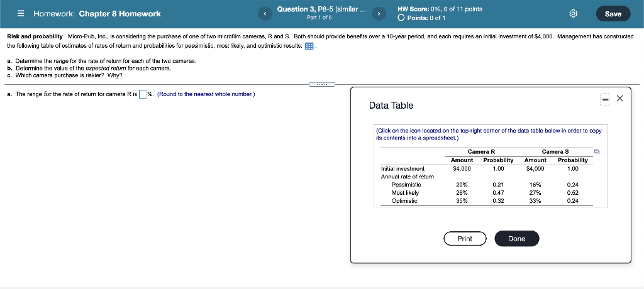This screenshot has width=644, height=289.
Task: Click Camera S most likely 27% cell
Action: (535, 192)
